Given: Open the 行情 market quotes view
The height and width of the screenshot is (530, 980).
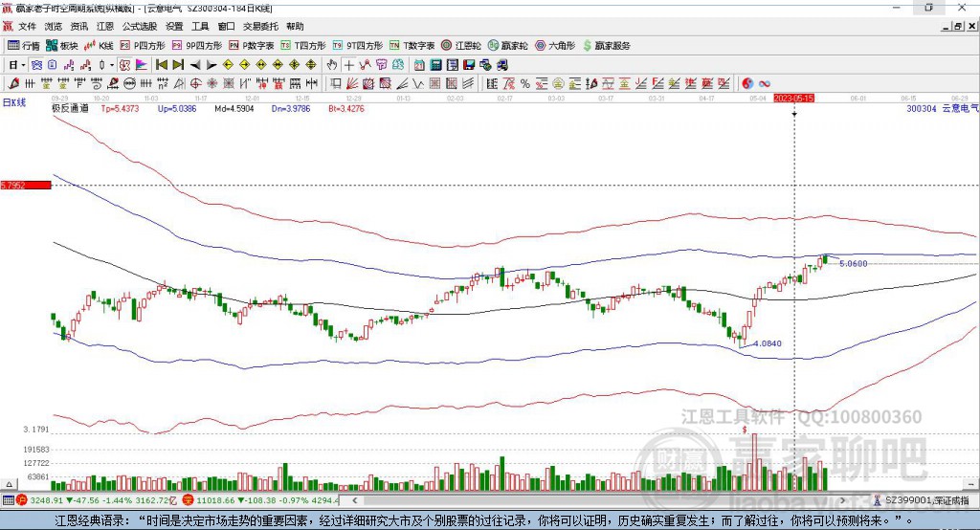Looking at the screenshot, I should pos(24,45).
